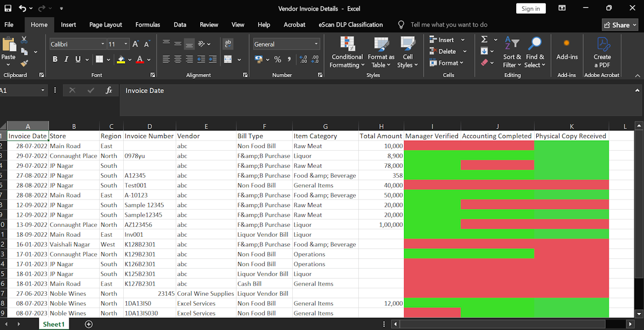Click the Sign in button
The width and height of the screenshot is (644, 330).
530,9
